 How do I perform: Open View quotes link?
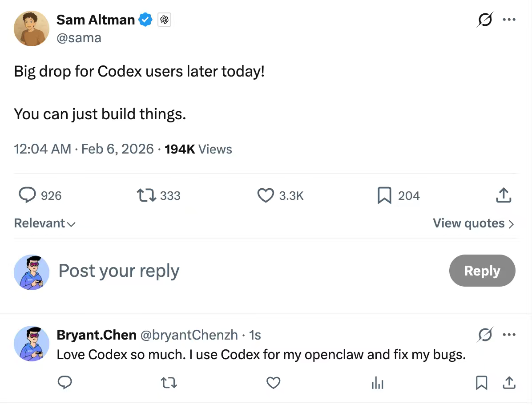click(473, 223)
